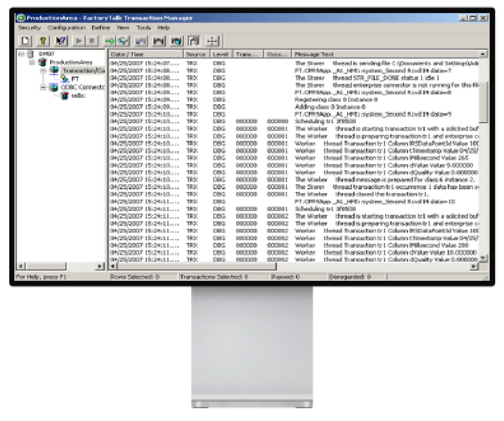This screenshot has height=421, width=504.
Task: Click the ProductionArea node icon in the tree
Action: coord(42,62)
